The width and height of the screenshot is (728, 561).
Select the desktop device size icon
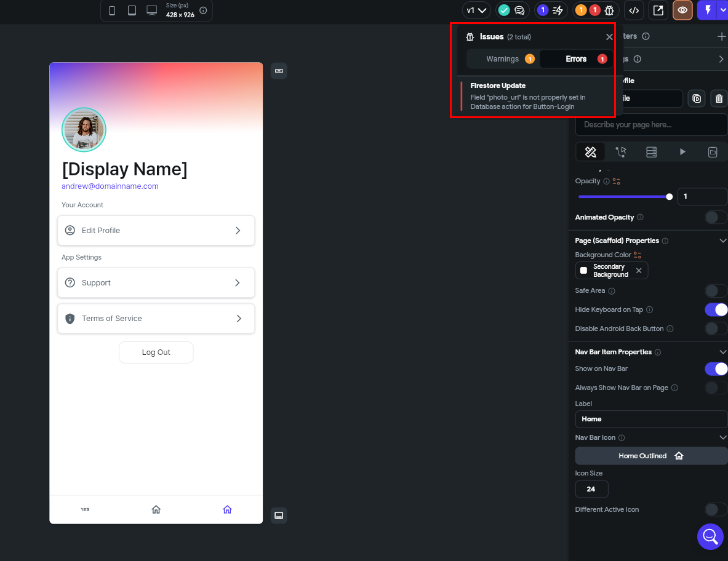coord(152,10)
